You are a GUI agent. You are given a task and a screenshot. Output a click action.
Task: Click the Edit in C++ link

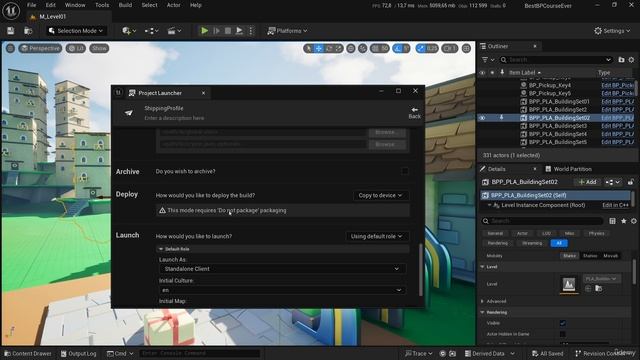(x=616, y=205)
